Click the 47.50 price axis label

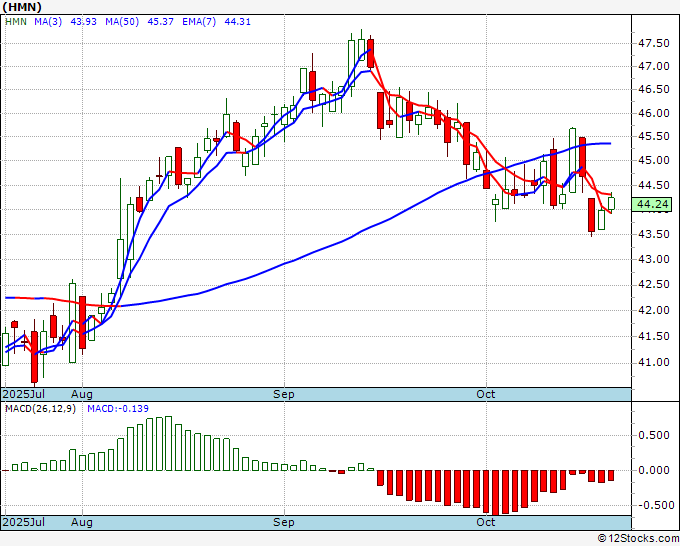click(x=654, y=43)
